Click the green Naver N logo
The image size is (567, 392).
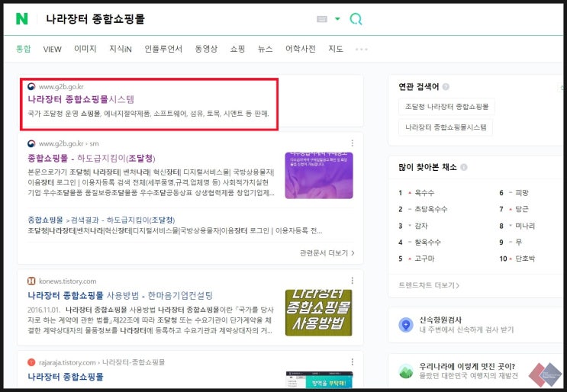pos(21,19)
